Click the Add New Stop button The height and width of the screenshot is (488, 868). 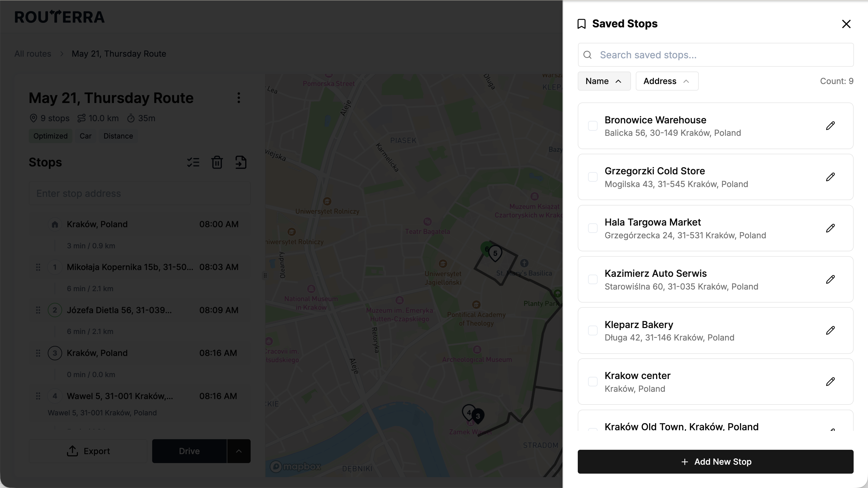click(715, 462)
